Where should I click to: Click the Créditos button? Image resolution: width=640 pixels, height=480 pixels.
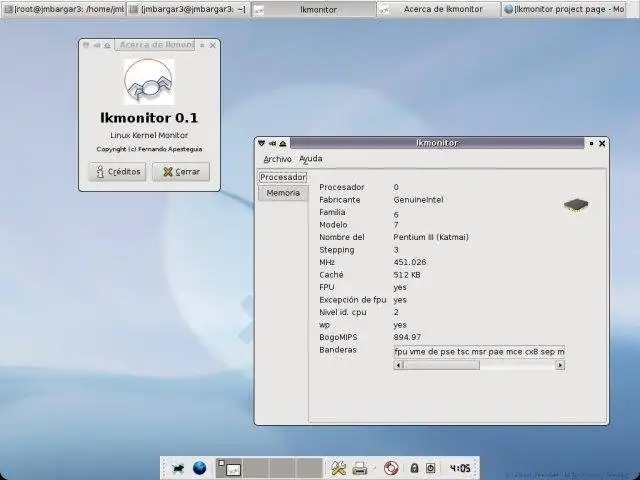pos(118,172)
